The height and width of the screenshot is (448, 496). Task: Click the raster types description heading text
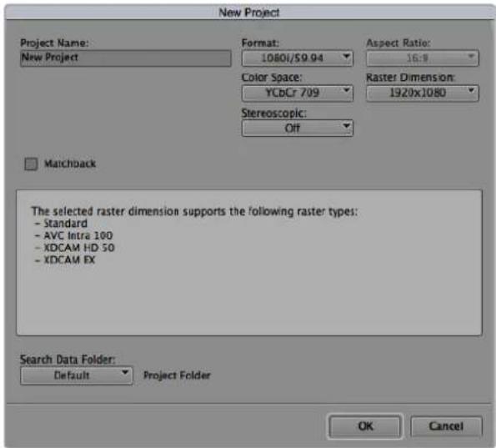point(194,211)
